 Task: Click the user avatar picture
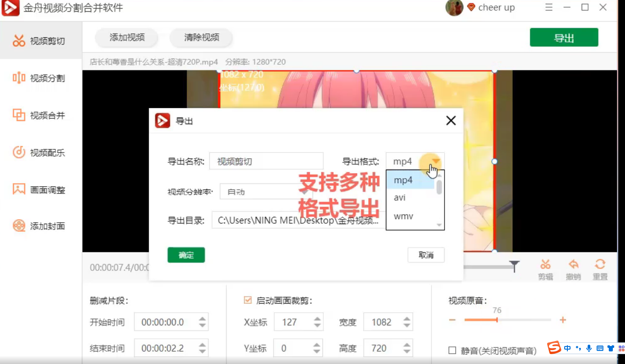coord(454,8)
